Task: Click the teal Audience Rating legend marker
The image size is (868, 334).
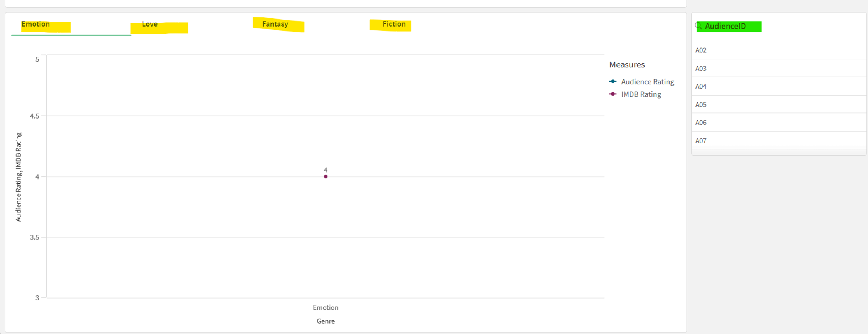Action: [x=613, y=81]
